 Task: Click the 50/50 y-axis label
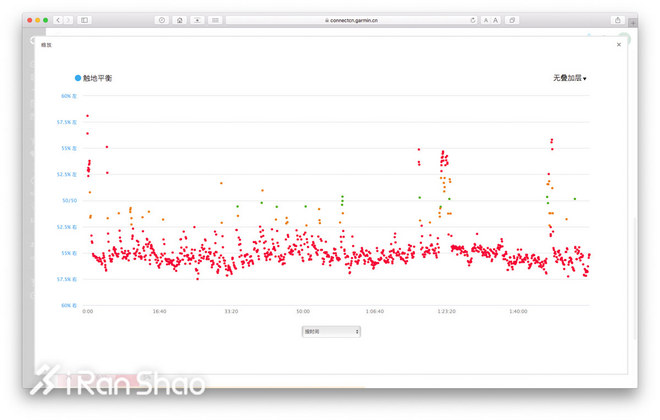[71, 201]
